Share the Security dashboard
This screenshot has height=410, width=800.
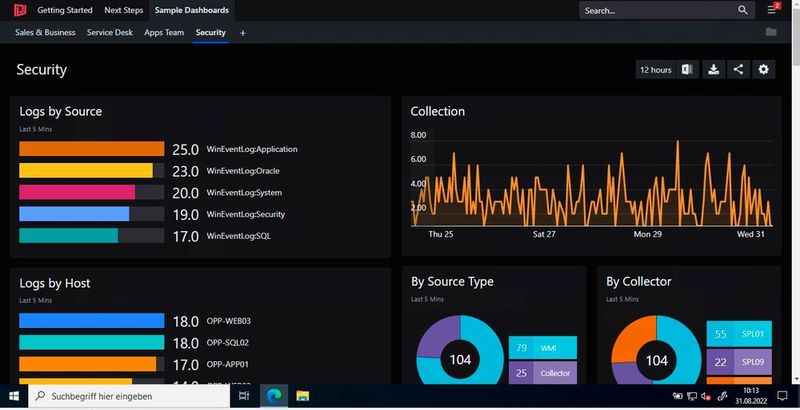pyautogui.click(x=739, y=69)
